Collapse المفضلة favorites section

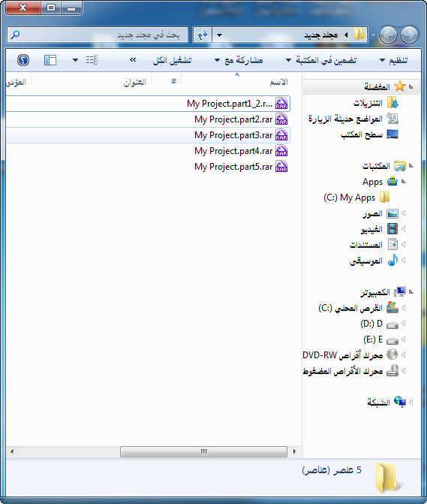click(x=411, y=87)
